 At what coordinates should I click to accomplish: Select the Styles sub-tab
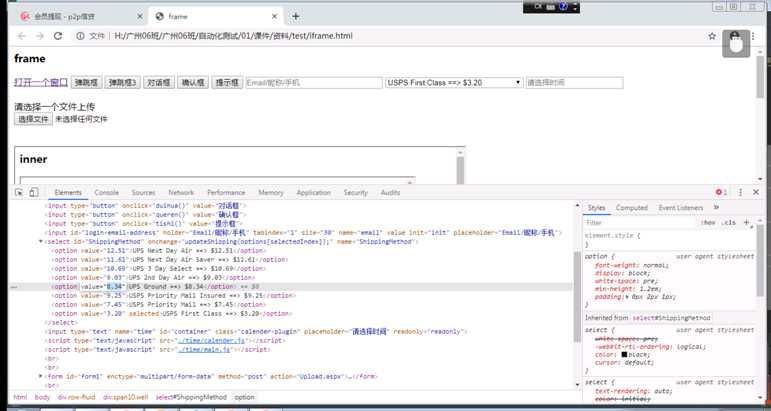[x=596, y=207]
